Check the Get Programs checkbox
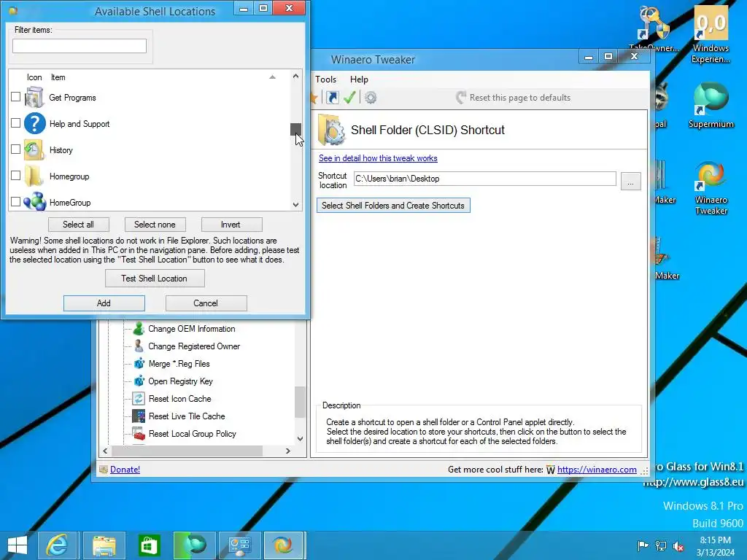The image size is (747, 560). [x=16, y=97]
